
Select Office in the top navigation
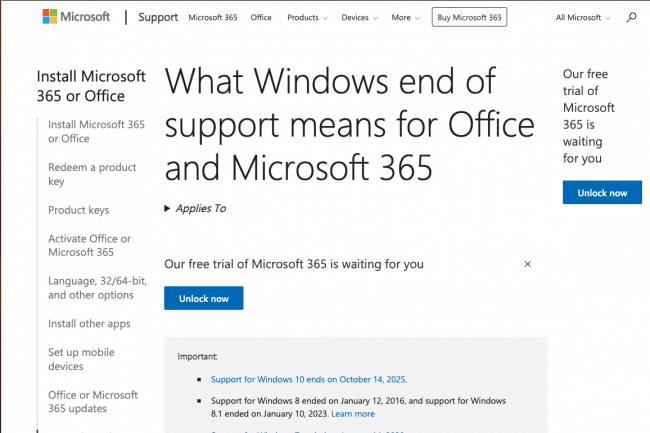pyautogui.click(x=261, y=17)
